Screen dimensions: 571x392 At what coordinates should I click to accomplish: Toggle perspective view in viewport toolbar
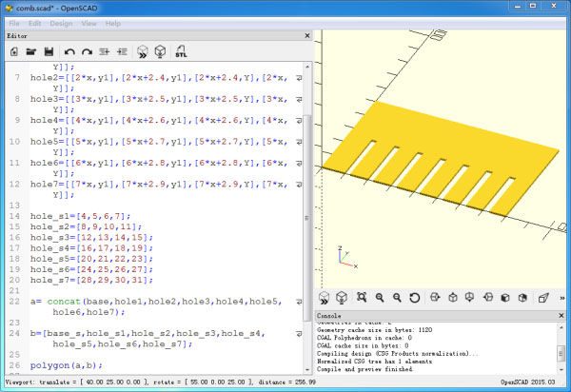(543, 298)
